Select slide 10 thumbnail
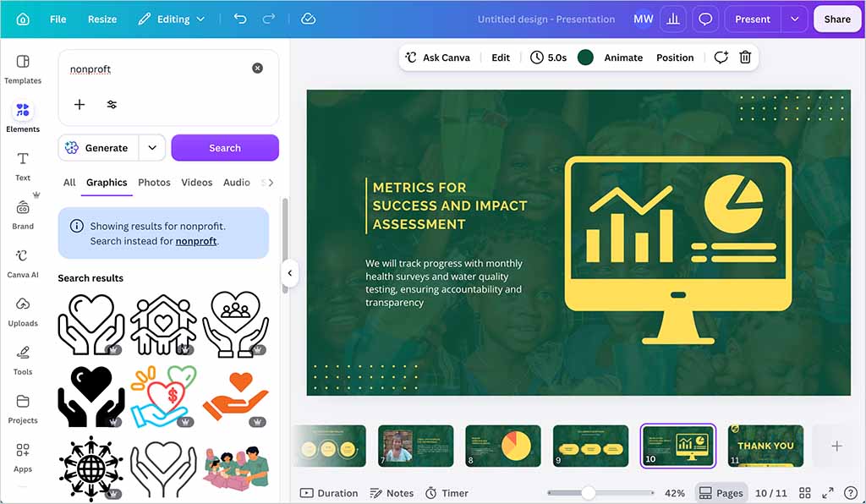The height and width of the screenshot is (504, 866). [677, 446]
